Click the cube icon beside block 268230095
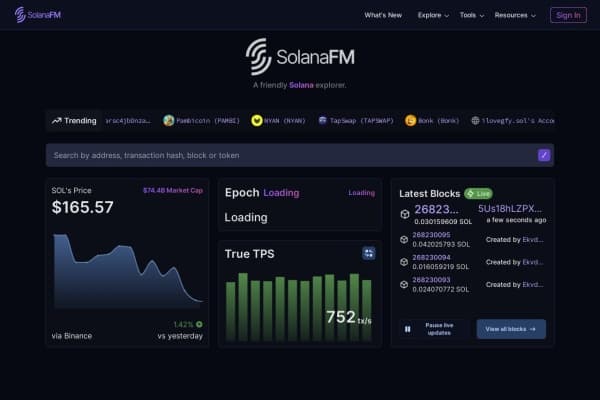Image resolution: width=600 pixels, height=400 pixels. (404, 240)
